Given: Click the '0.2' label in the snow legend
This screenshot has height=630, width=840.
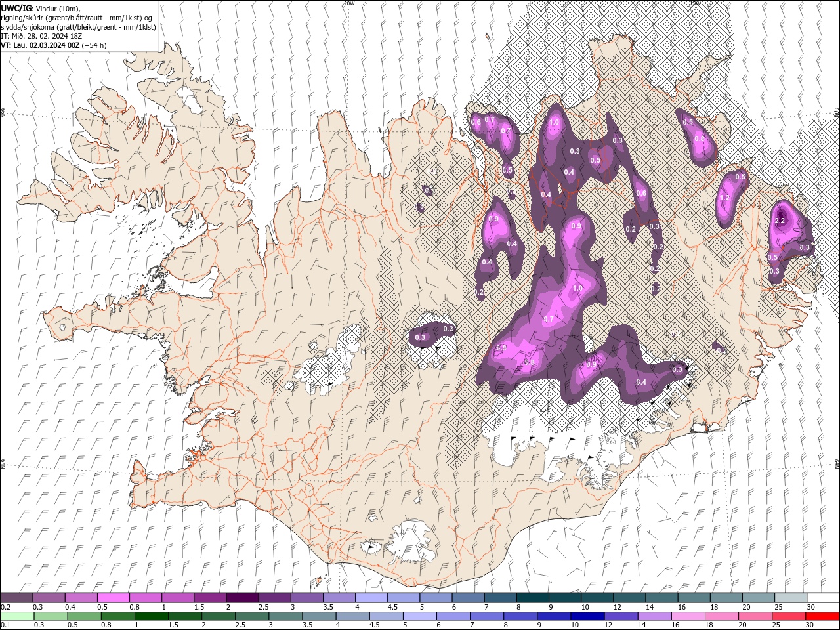Looking at the screenshot, I should click(5, 607).
